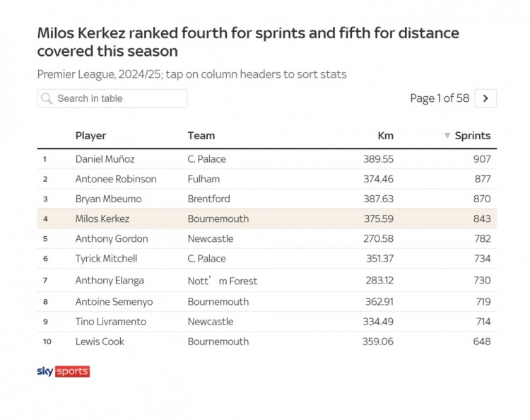Click Tyrick Mitchell's name
Image resolution: width=530 pixels, height=420 pixels.
pyautogui.click(x=106, y=258)
